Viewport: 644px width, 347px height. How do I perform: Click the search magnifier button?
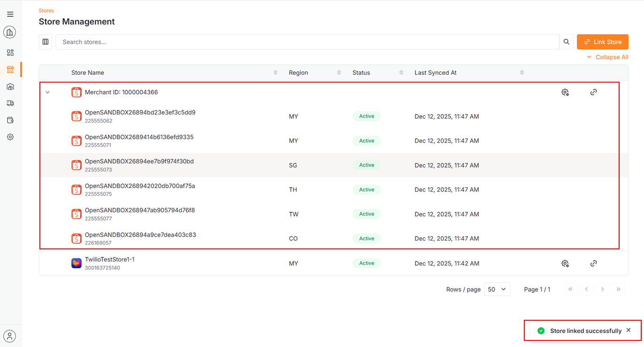point(567,42)
